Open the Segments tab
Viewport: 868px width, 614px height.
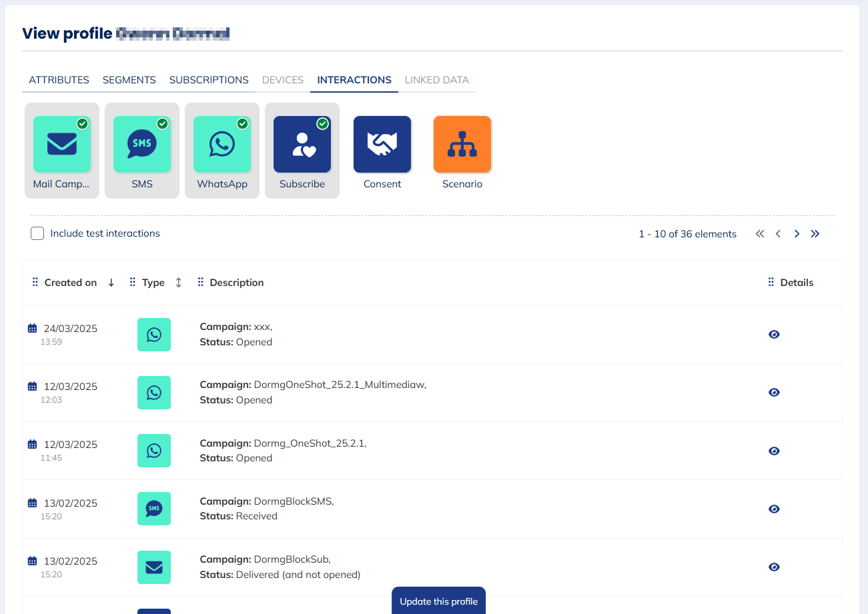[129, 80]
